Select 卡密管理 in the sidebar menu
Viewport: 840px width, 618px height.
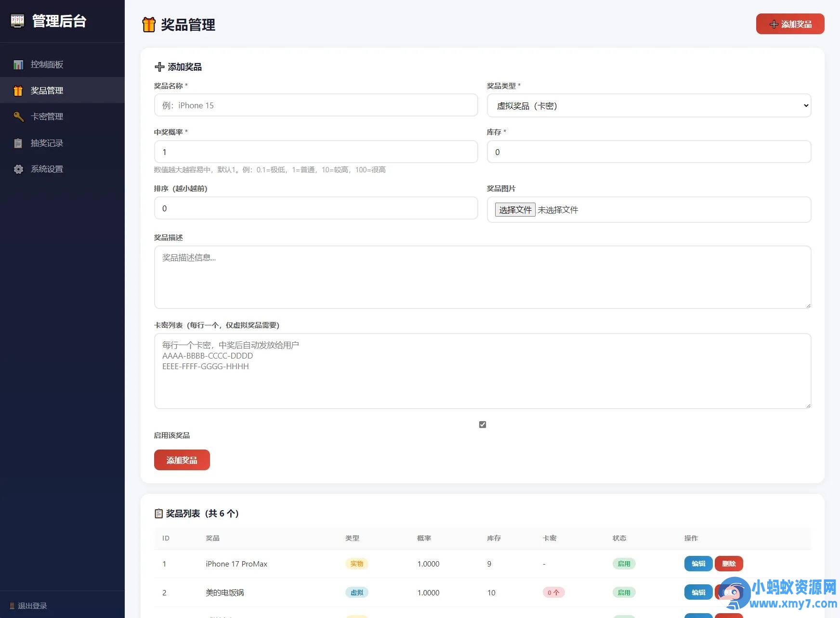pos(47,116)
